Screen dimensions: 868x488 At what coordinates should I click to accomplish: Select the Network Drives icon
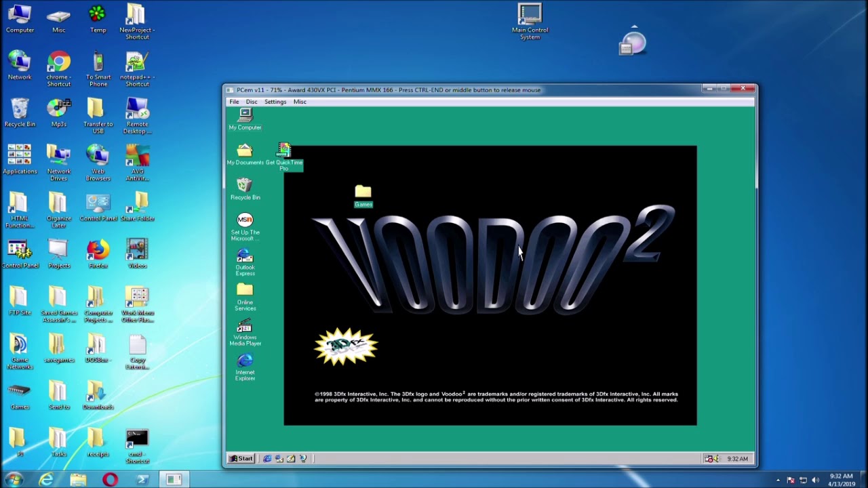click(x=59, y=163)
